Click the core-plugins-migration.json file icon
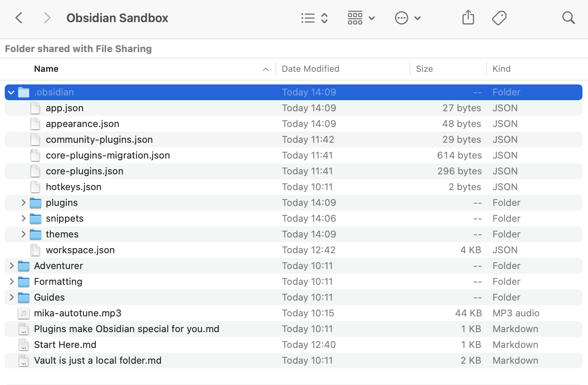Screen dimensions: 588x385 click(36, 155)
